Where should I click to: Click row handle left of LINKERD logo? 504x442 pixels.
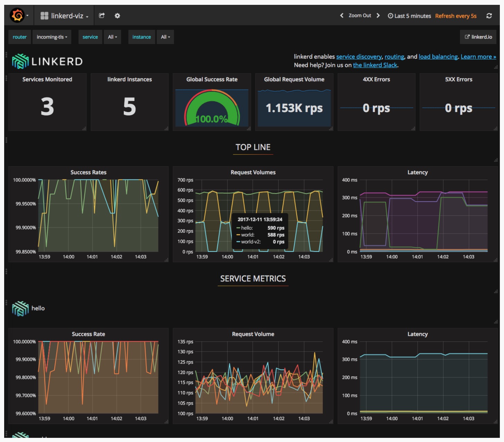pos(6,55)
